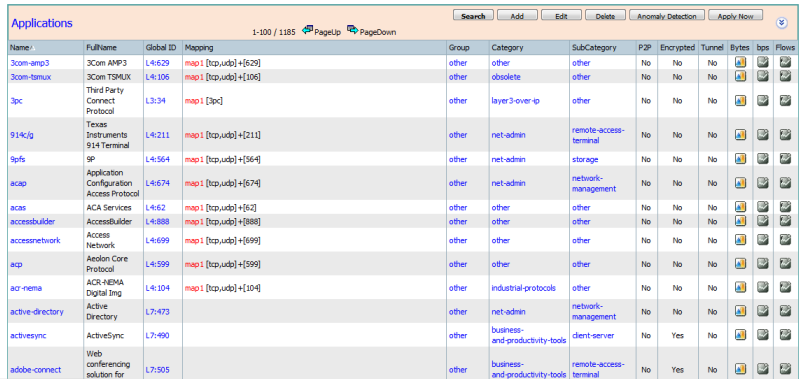Open Bytes chart icon for acp
Screen dimensions: 805x379
(x=740, y=263)
